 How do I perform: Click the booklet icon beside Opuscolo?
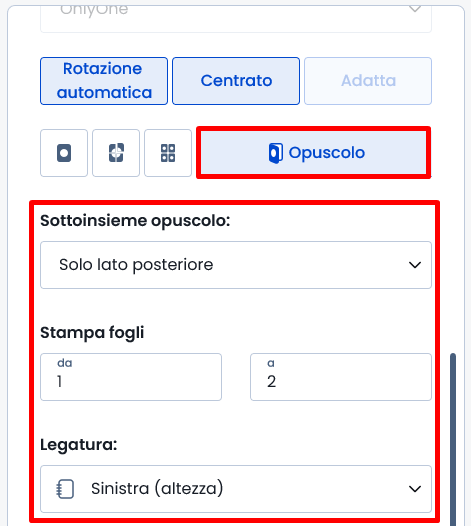pos(276,153)
